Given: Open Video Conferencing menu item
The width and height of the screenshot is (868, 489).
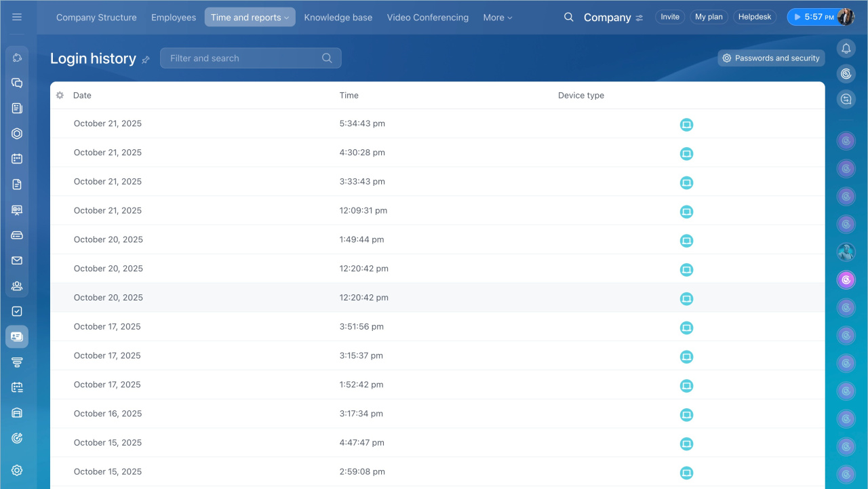Looking at the screenshot, I should coord(427,18).
